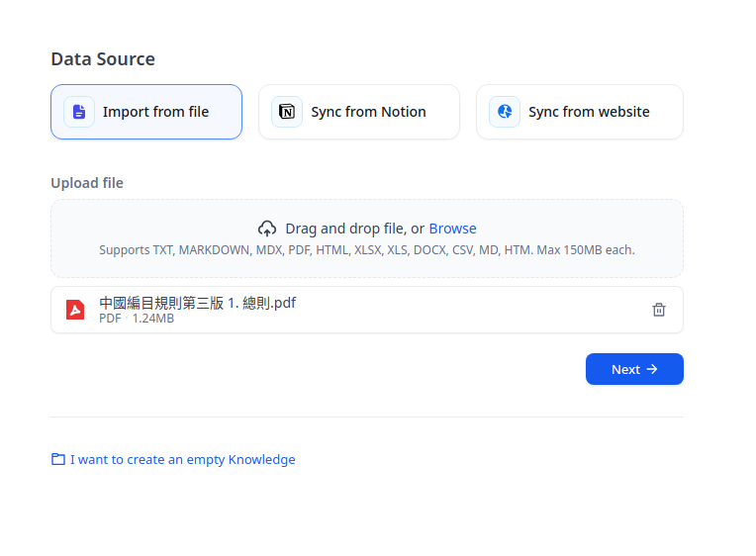This screenshot has width=756, height=556.
Task: Switch to the Sync from website label
Action: pyautogui.click(x=589, y=112)
